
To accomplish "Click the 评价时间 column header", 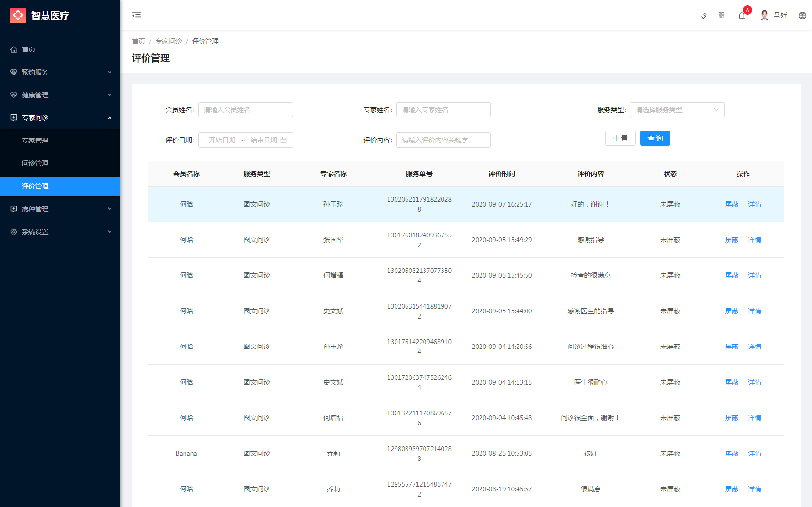I will coord(502,174).
